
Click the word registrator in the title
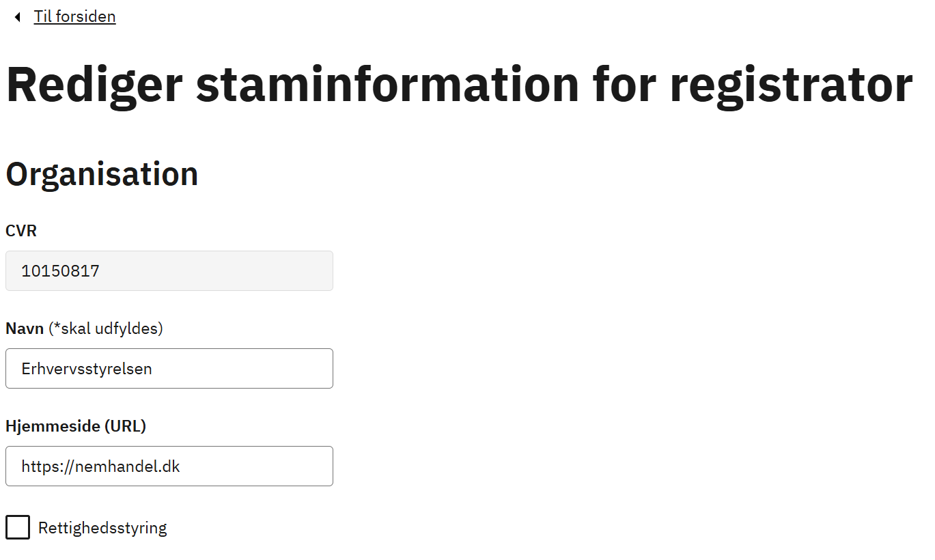(791, 85)
